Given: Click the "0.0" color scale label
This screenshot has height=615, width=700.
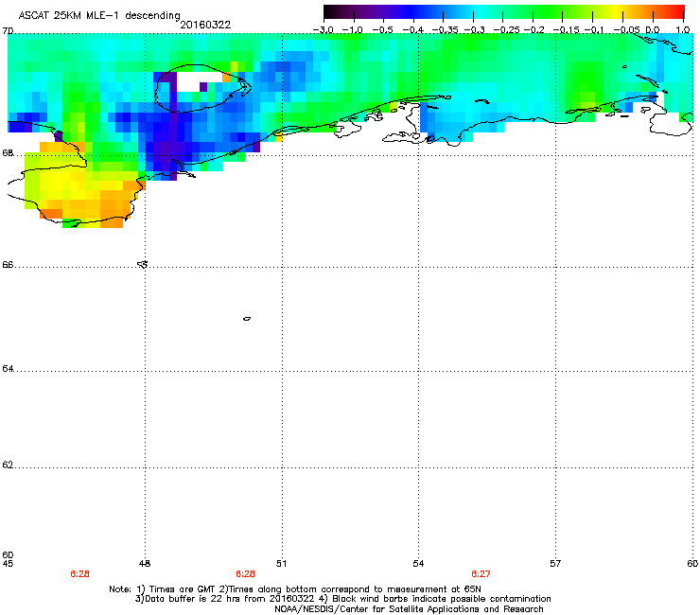Looking at the screenshot, I should 653,30.
